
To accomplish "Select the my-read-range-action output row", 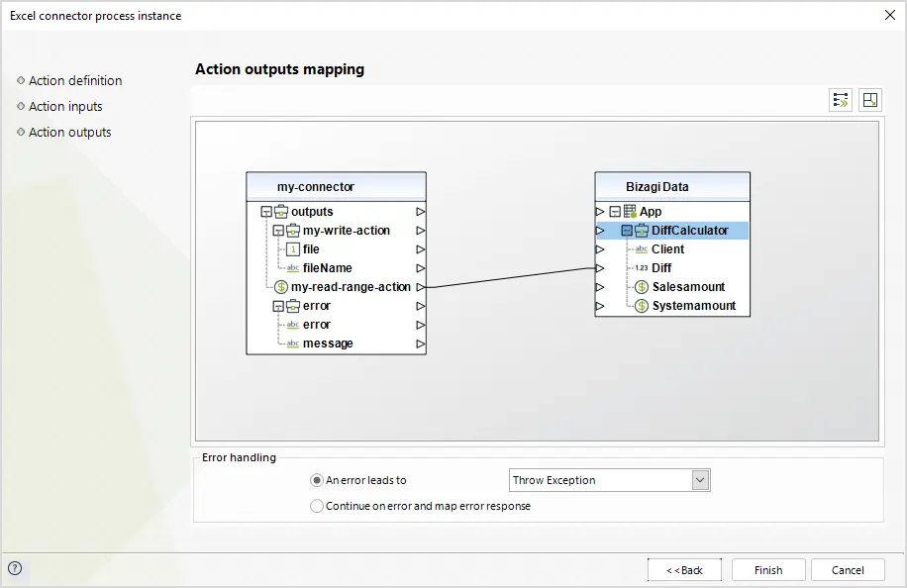I will pos(351,287).
